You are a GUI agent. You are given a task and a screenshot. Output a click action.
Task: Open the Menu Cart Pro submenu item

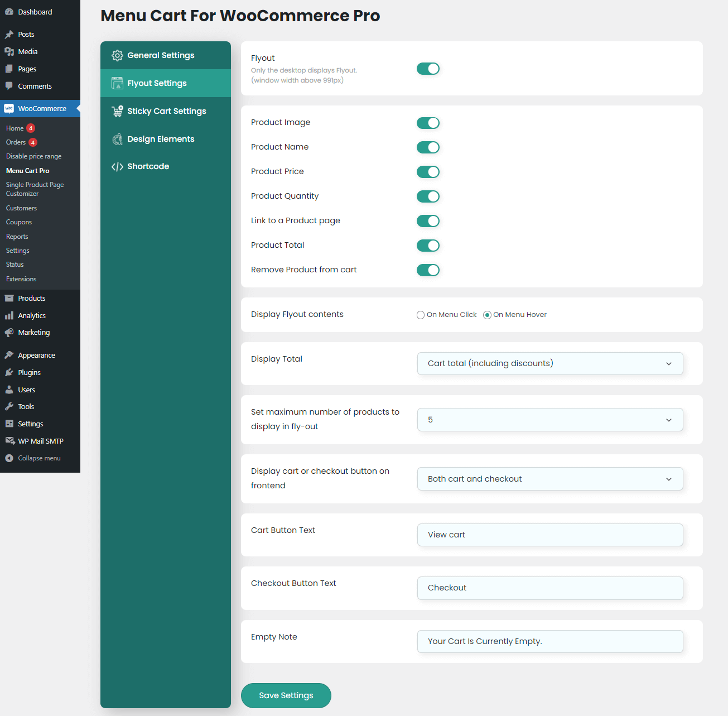28,171
